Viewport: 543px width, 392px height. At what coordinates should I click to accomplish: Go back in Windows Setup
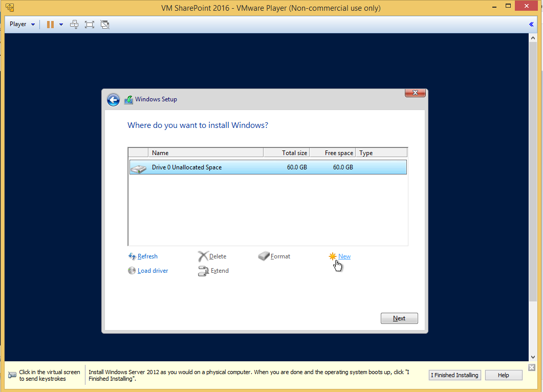pos(113,100)
